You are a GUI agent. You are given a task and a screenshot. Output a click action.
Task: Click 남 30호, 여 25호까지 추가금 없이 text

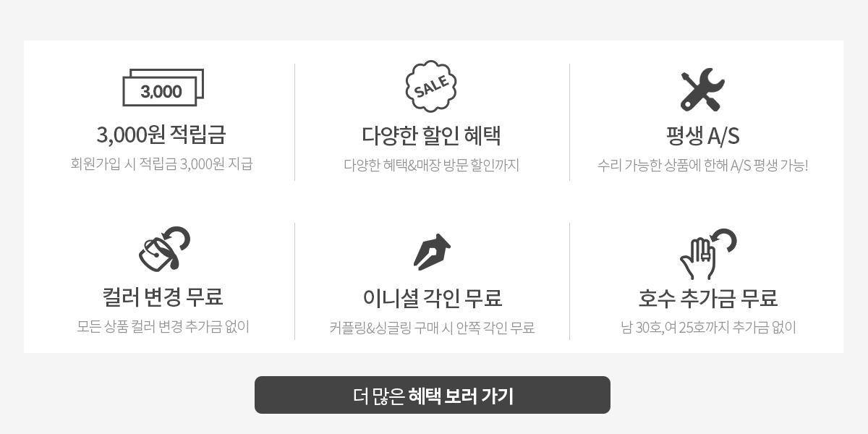(708, 328)
